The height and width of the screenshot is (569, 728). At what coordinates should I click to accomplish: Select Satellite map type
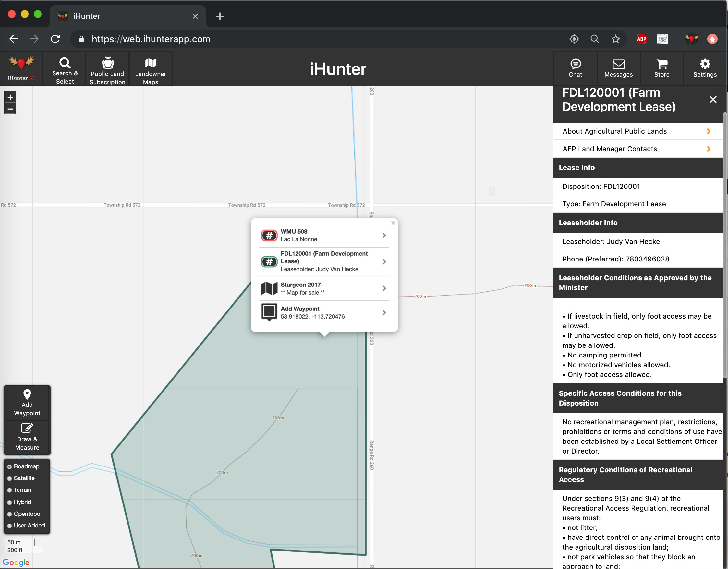tap(9, 478)
